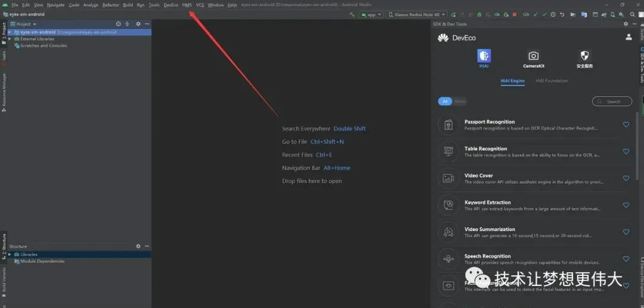Expand Libraries in the Structure panel
This screenshot has width=644, height=308.
point(10,254)
